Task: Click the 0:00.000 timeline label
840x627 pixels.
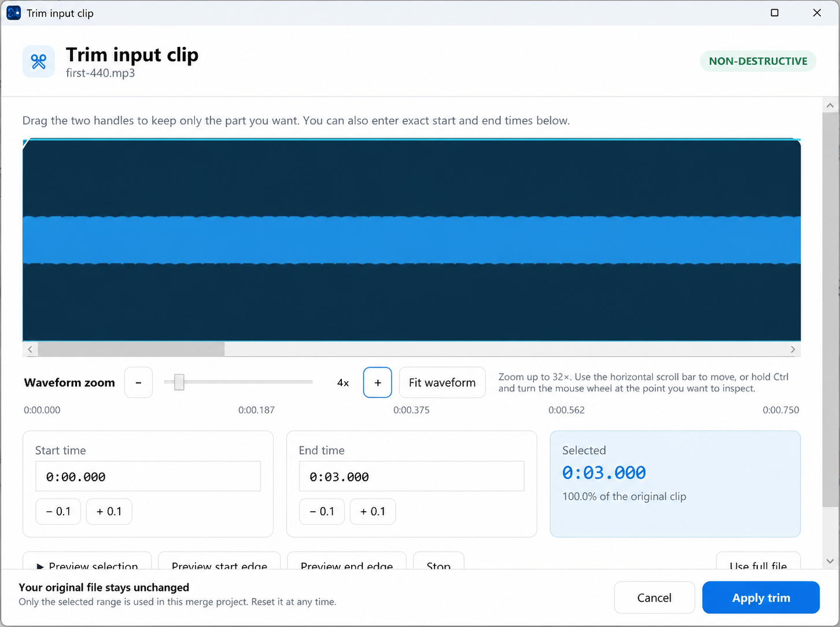Action: (42, 410)
